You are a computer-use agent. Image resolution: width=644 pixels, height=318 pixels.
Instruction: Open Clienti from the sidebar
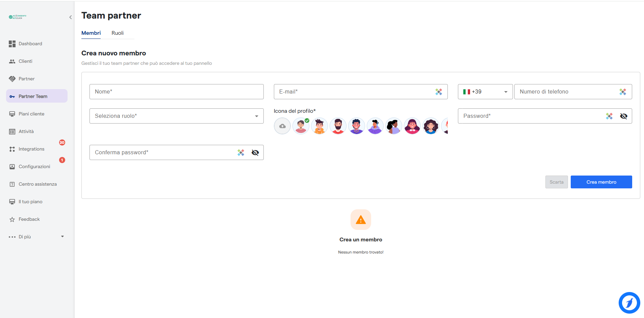[x=25, y=61]
